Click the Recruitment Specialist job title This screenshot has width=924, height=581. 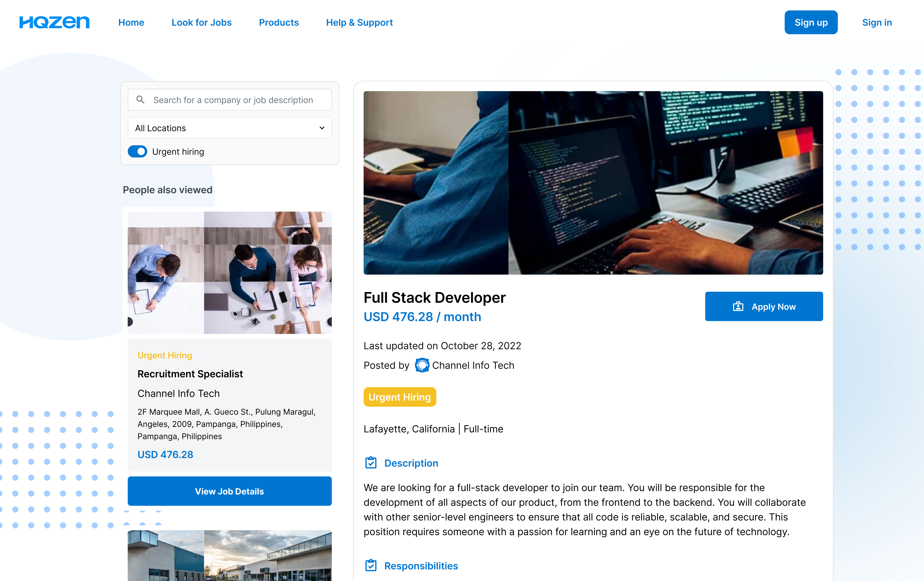[x=190, y=374]
